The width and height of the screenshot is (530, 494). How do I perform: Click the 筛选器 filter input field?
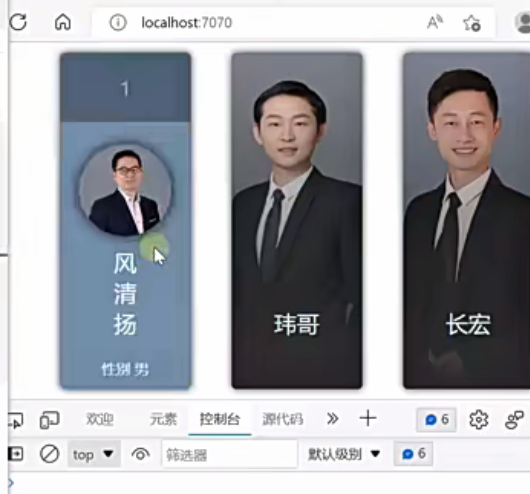[230, 454]
